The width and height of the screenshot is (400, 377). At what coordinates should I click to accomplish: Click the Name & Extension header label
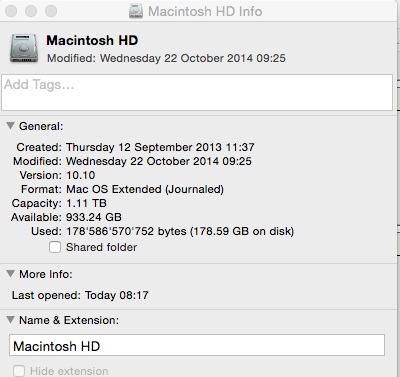tap(69, 320)
